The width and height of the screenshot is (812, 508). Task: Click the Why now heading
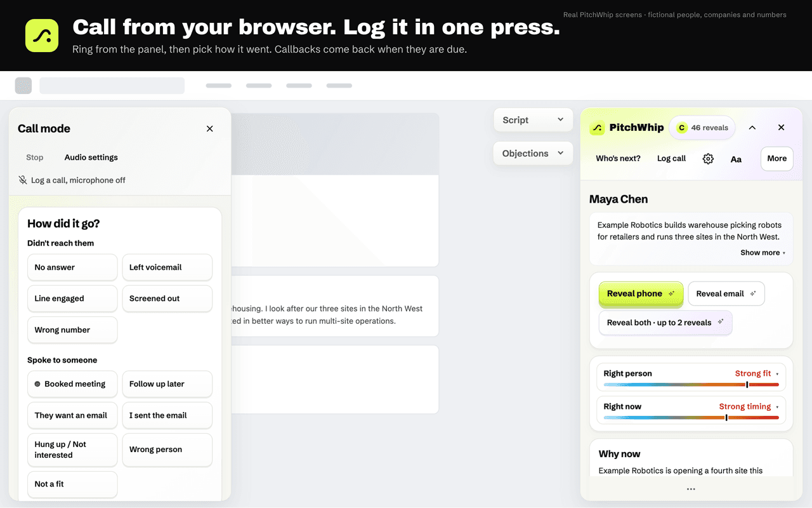[x=619, y=454]
